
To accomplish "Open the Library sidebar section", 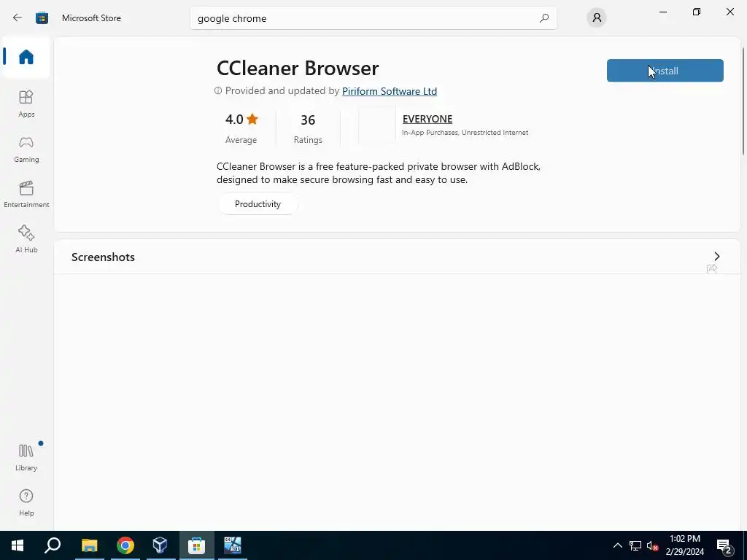I will coord(26,457).
